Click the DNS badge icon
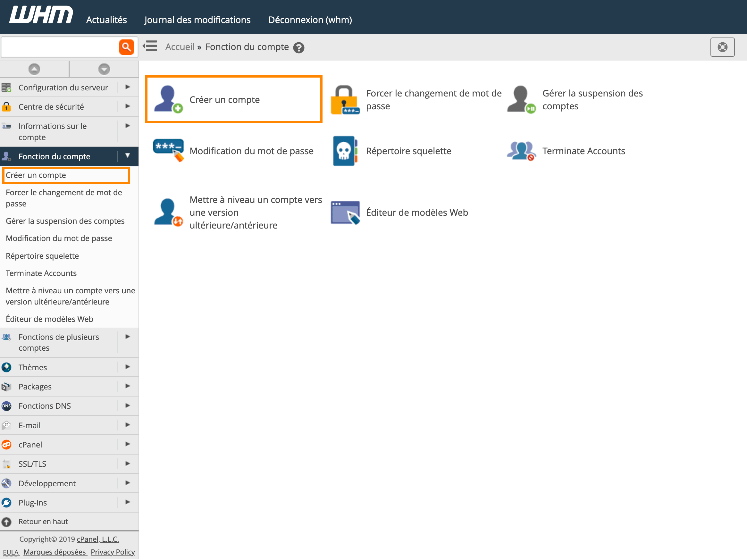Screen dimensions: 747x560 click(x=6, y=406)
